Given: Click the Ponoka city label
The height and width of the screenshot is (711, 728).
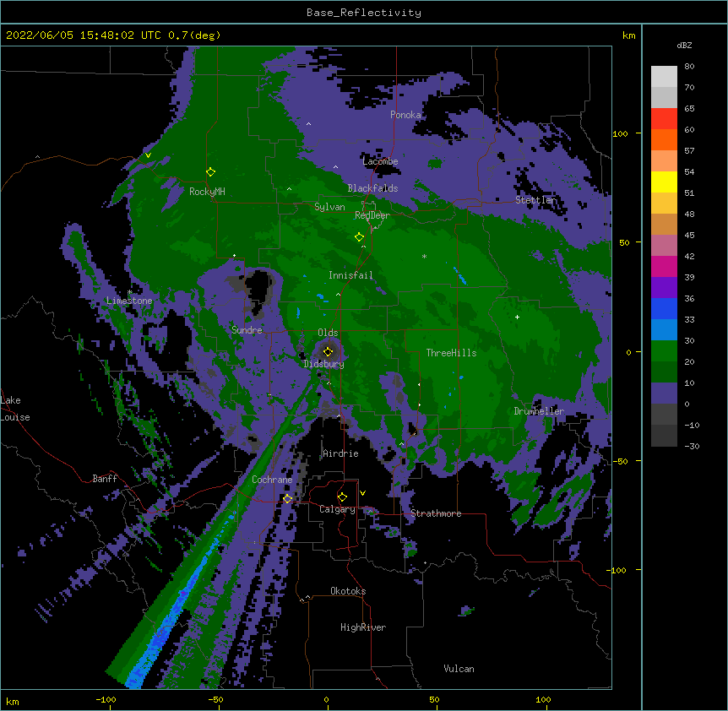Looking at the screenshot, I should pyautogui.click(x=405, y=115).
